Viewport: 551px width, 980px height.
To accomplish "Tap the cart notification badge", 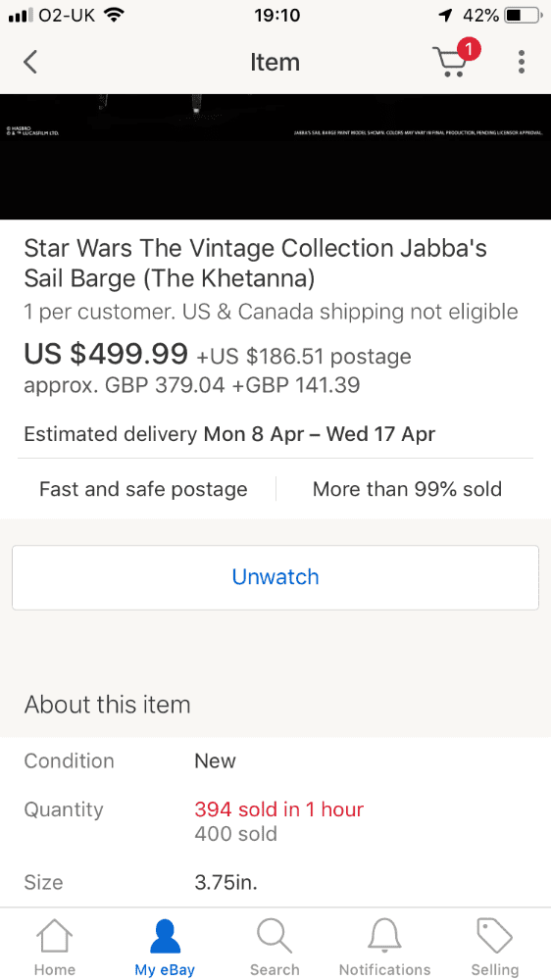I will (469, 49).
